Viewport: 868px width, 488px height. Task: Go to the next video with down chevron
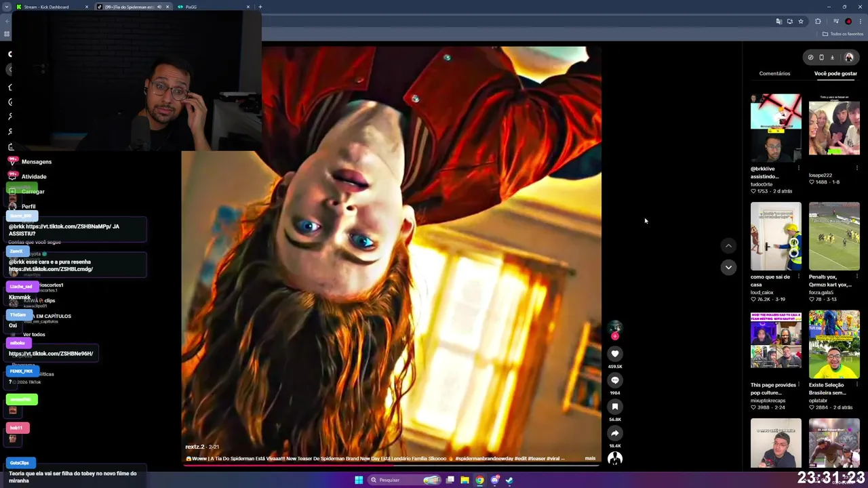pos(728,267)
